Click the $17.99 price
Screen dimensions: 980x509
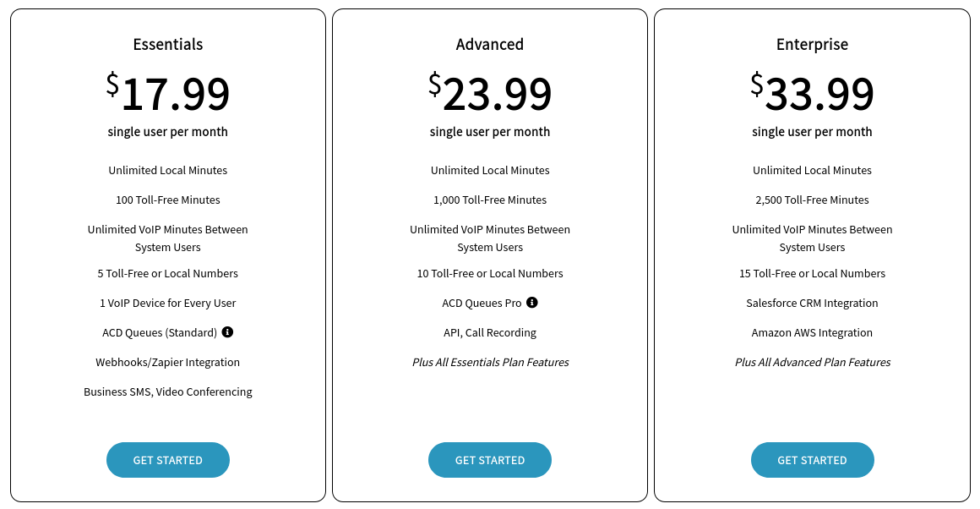pos(168,93)
